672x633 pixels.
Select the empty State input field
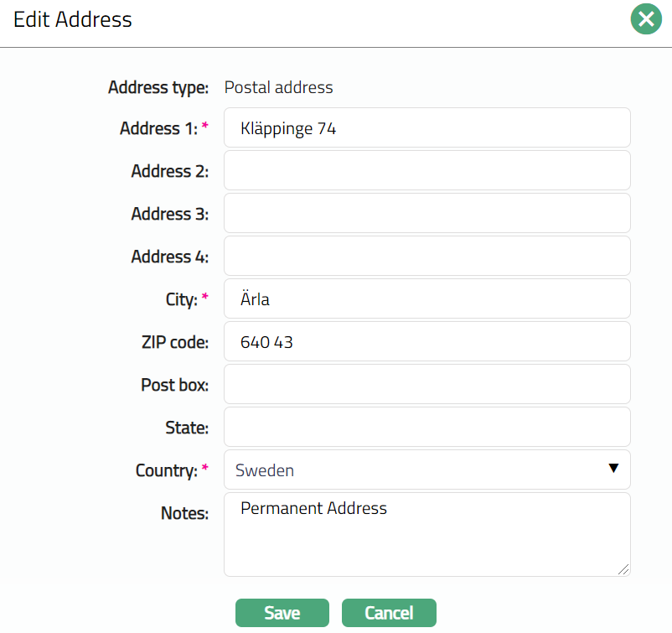pos(426,428)
